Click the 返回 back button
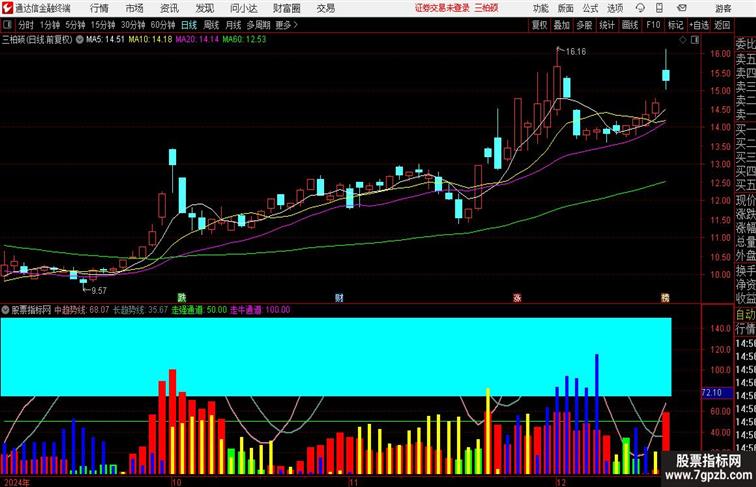 722,25
